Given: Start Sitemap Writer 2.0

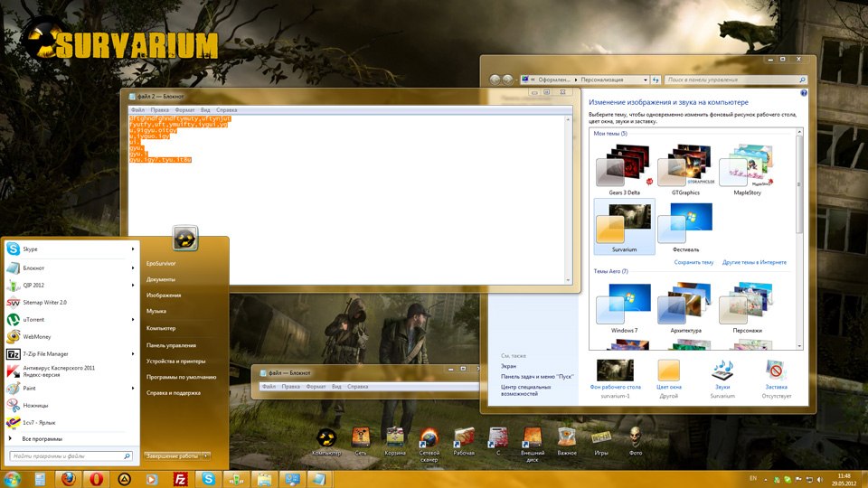Looking at the screenshot, I should coord(71,302).
